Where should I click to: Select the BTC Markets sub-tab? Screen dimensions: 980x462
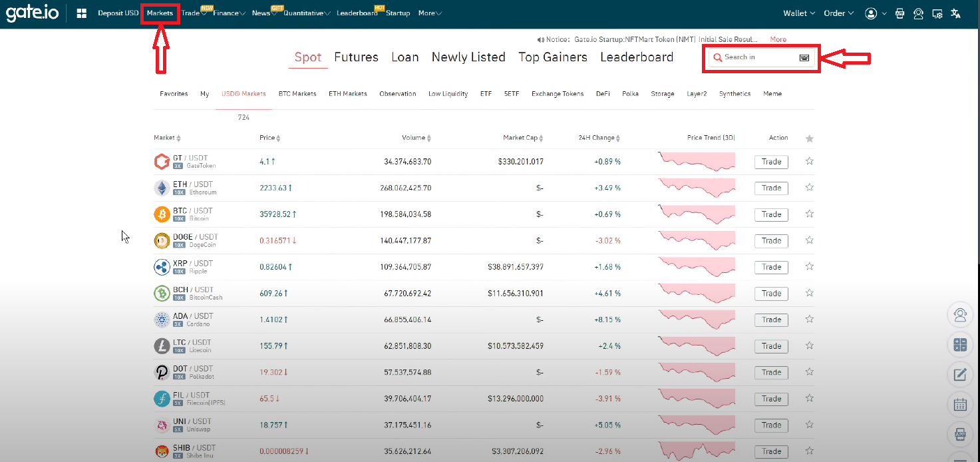297,94
